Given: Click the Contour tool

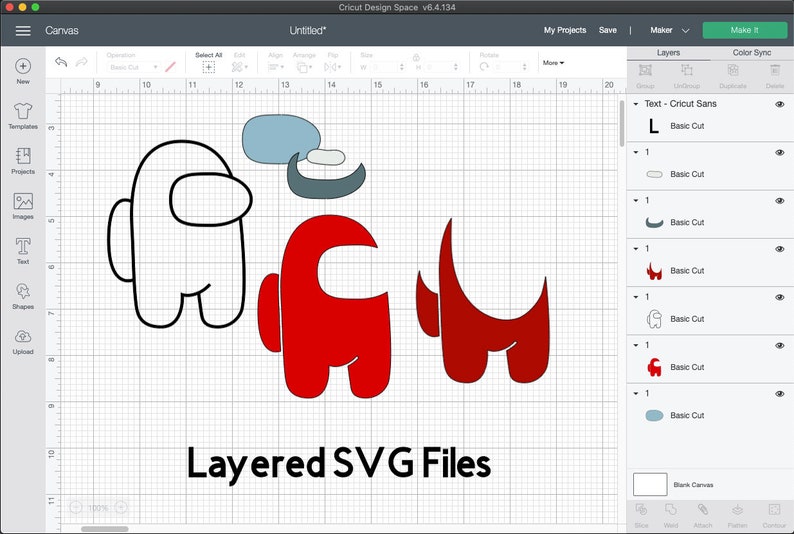Looking at the screenshot, I should pyautogui.click(x=774, y=509).
